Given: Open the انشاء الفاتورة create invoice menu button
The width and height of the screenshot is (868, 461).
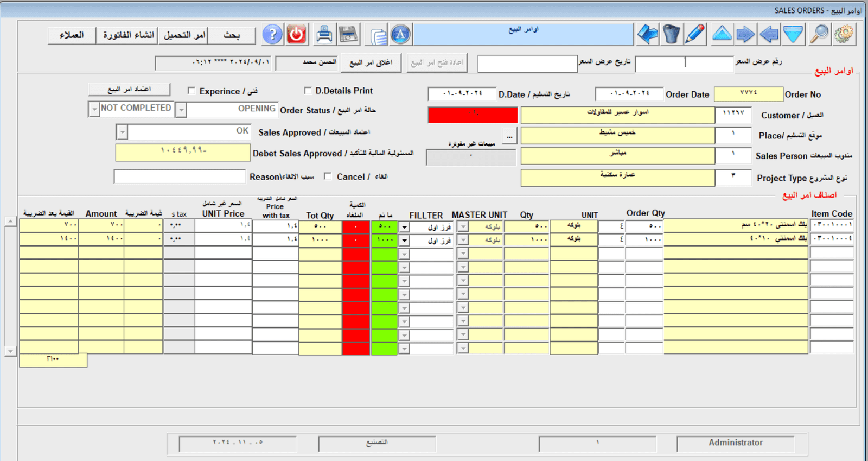Looking at the screenshot, I should point(128,35).
